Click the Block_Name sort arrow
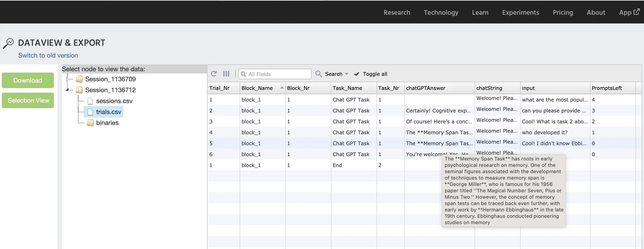644x249 pixels. (282, 88)
